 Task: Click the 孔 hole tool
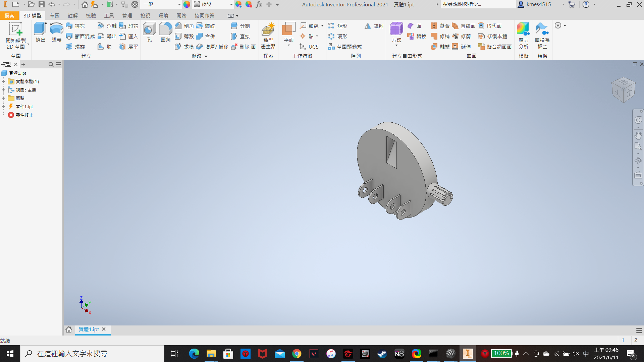click(149, 32)
